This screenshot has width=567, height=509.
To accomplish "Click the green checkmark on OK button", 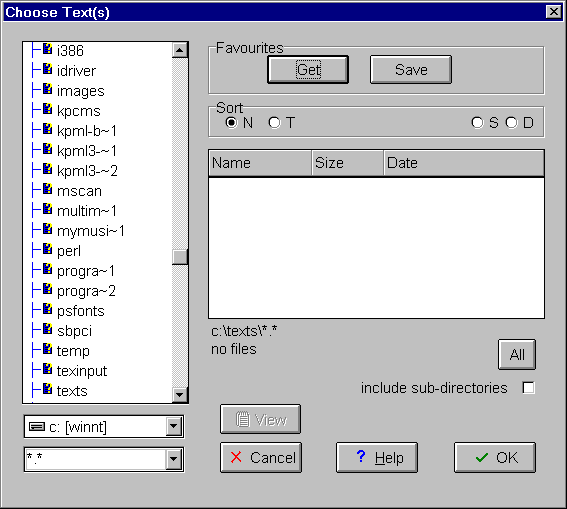I will (482, 458).
